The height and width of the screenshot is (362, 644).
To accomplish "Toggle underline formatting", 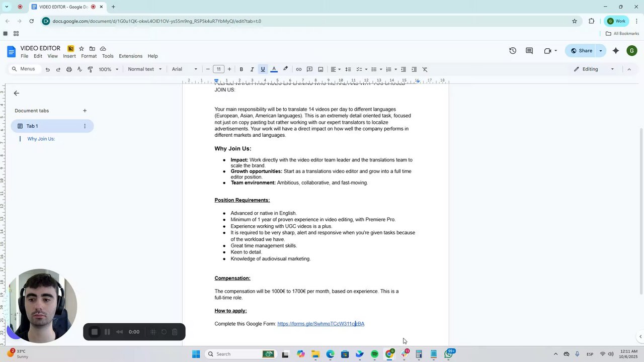I will pyautogui.click(x=263, y=69).
